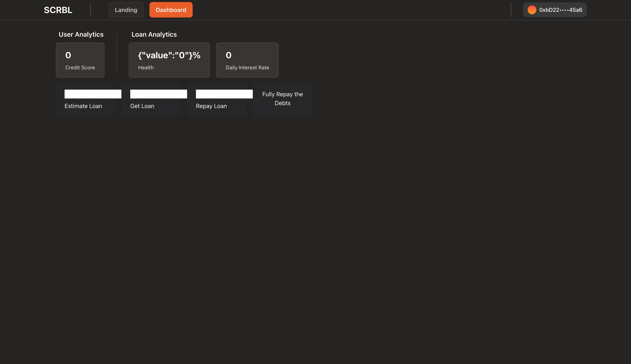Click the Estimate Loan input field
The width and height of the screenshot is (631, 364).
93,94
